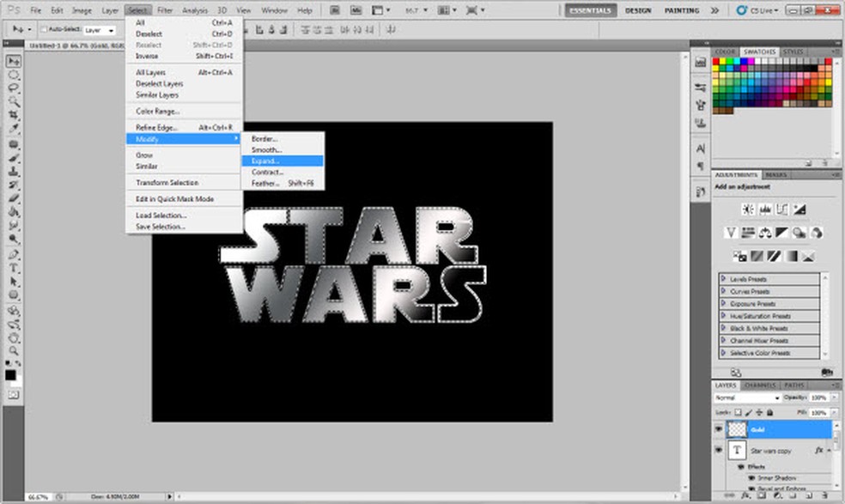Select the Move tool in the toolbox

coord(15,61)
